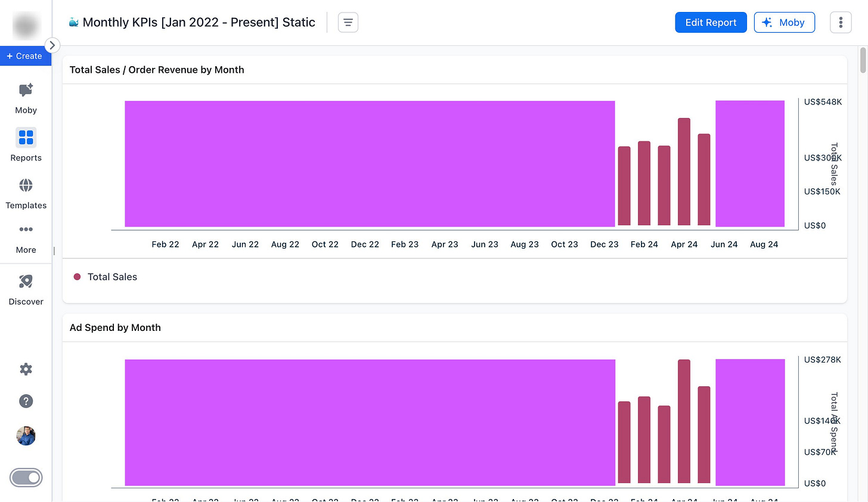Click the sidebar resize handle
Viewport: 868px width, 502px height.
54,251
